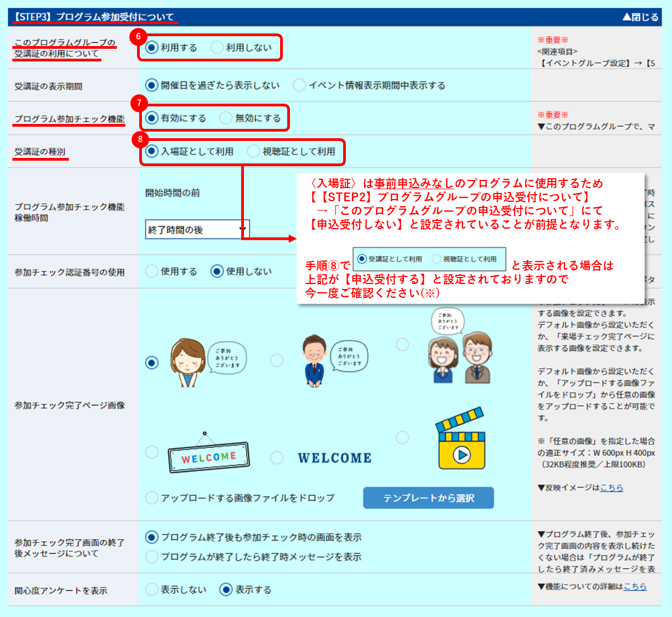
Task: Choose 開催日を過ぎたら表示しない option
Action: 152,85
